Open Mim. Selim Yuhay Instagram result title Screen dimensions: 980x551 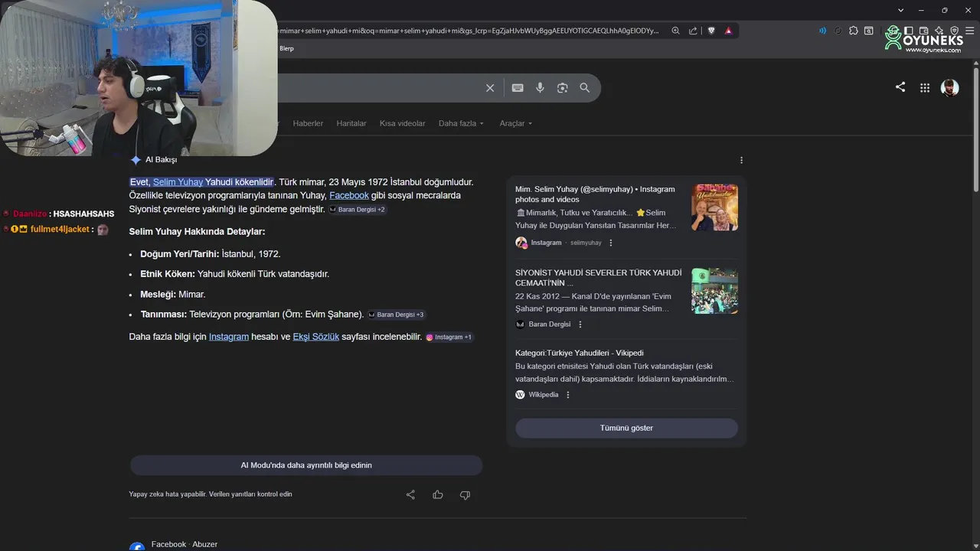pos(595,194)
